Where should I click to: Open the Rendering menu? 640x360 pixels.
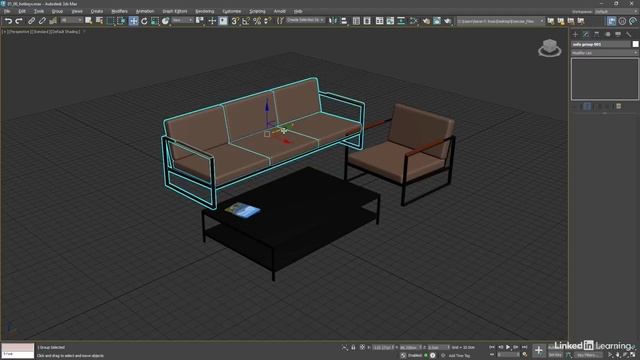(204, 11)
